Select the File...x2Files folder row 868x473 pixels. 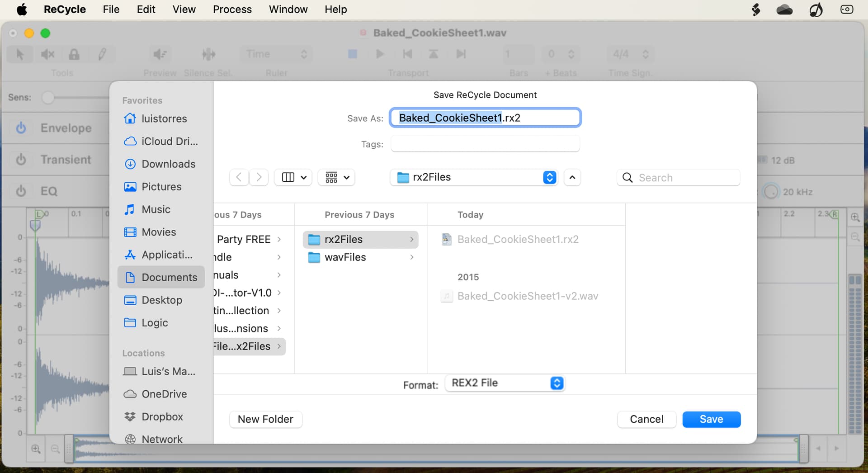(x=249, y=346)
